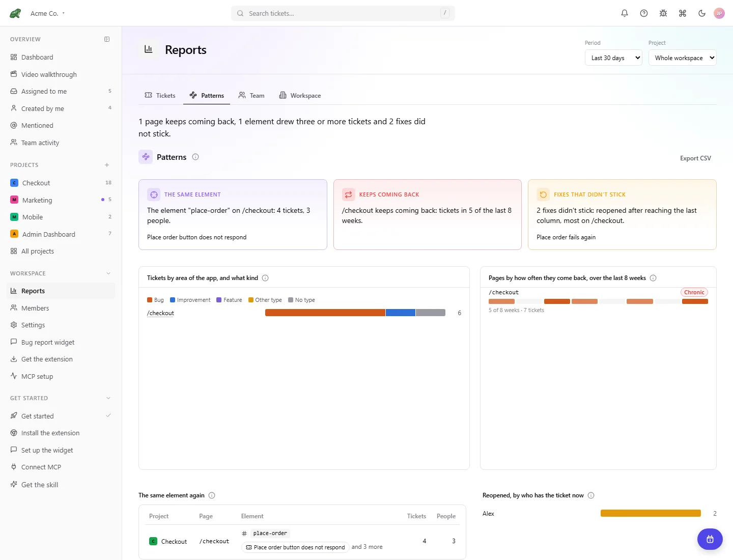Screen dimensions: 733x560
Task: Open the help question-mark icon
Action: 644,13
